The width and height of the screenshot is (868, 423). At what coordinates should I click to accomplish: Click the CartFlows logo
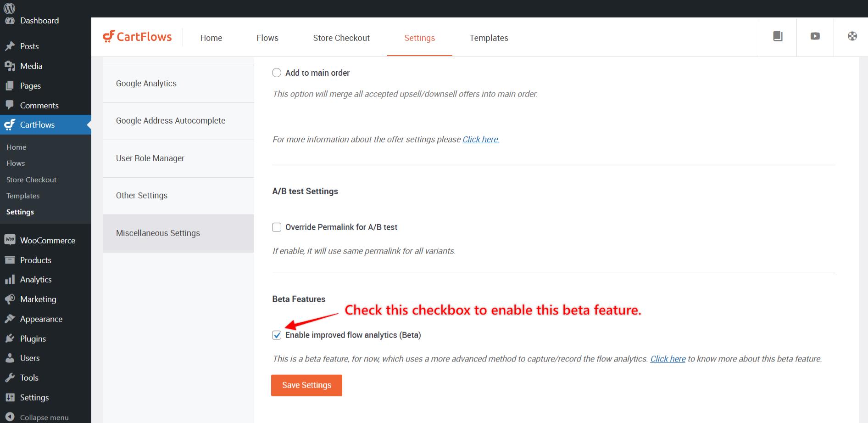click(137, 37)
